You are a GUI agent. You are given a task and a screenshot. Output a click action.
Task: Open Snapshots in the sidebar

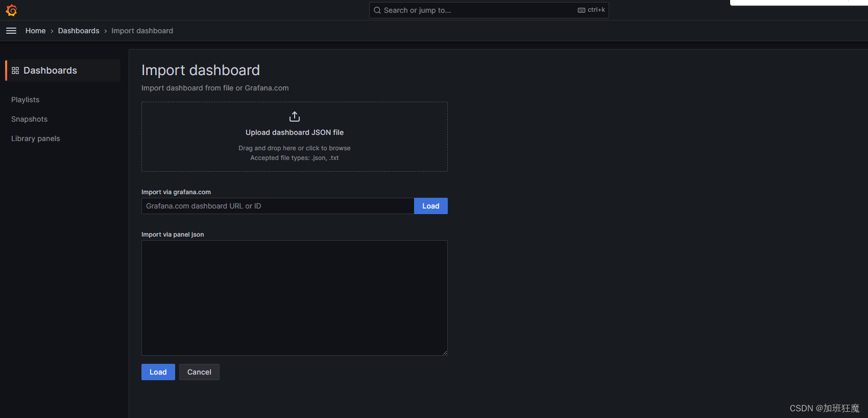tap(30, 119)
